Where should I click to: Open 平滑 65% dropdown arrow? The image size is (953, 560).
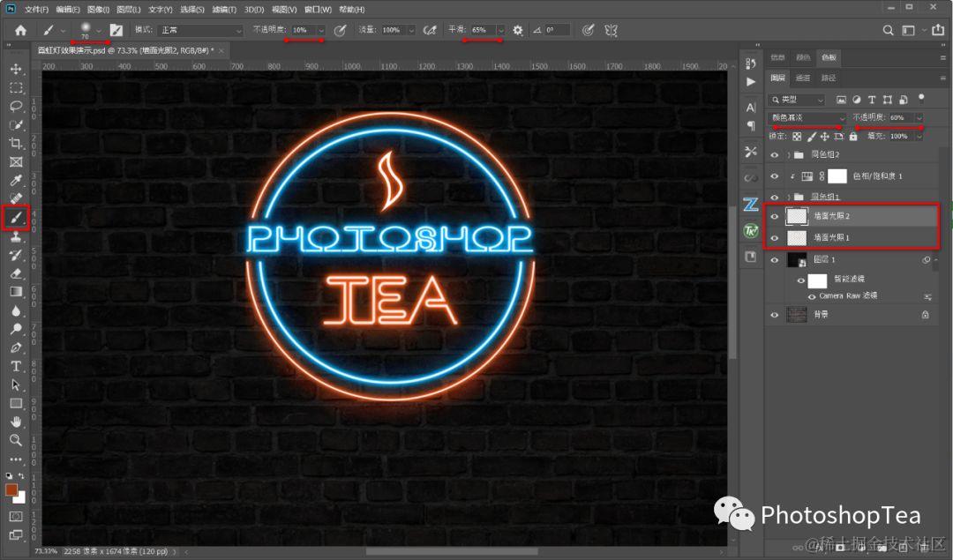tap(500, 30)
